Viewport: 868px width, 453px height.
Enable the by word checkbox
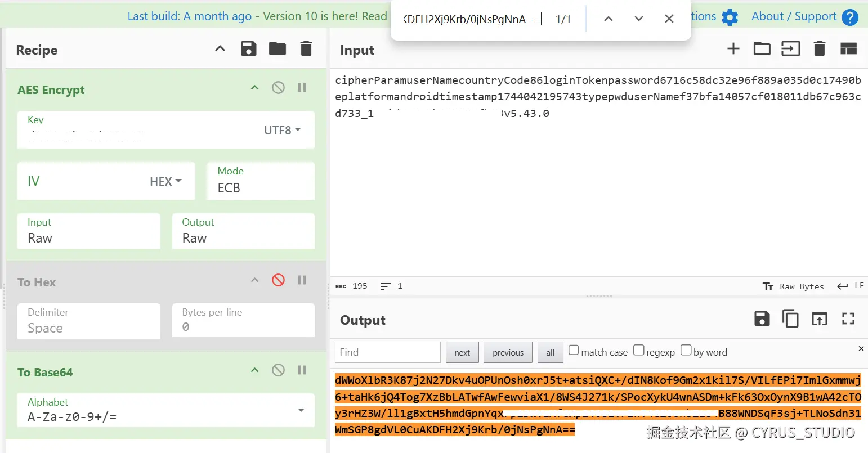(x=686, y=351)
